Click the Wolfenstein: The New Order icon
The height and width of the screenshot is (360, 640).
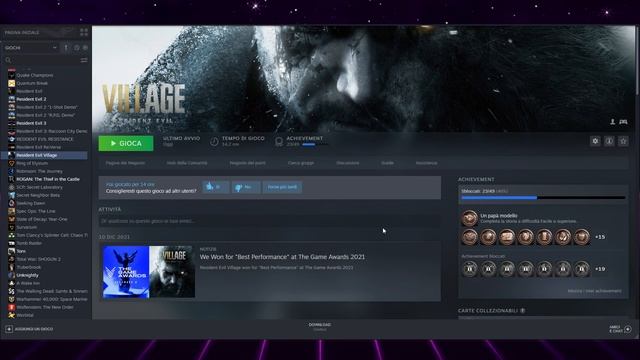(x=11, y=307)
